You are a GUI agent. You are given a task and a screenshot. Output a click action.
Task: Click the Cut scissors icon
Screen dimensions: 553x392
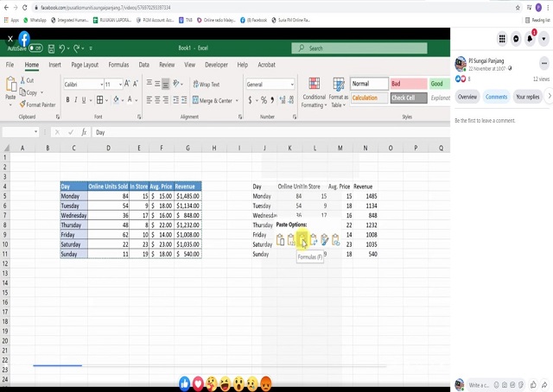pyautogui.click(x=22, y=80)
